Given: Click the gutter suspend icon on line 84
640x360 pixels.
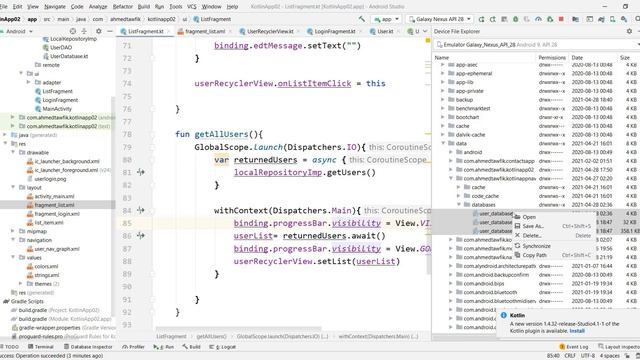Looking at the screenshot, I should click(141, 210).
